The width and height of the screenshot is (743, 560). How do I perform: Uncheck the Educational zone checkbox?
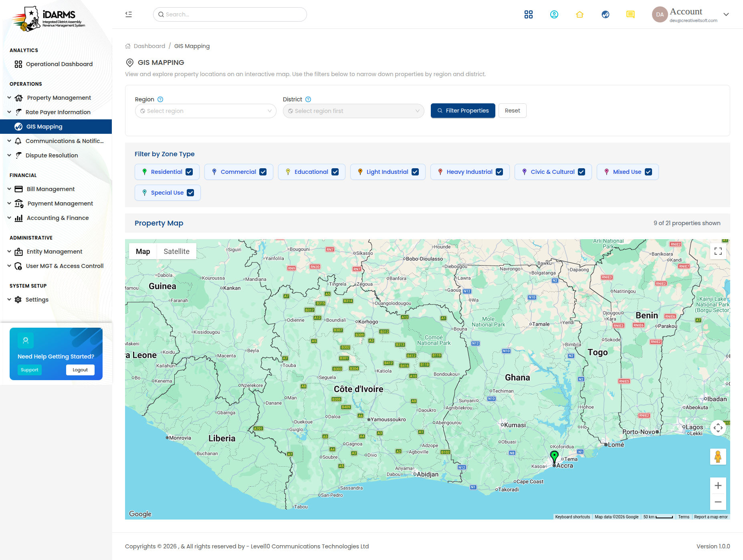335,172
